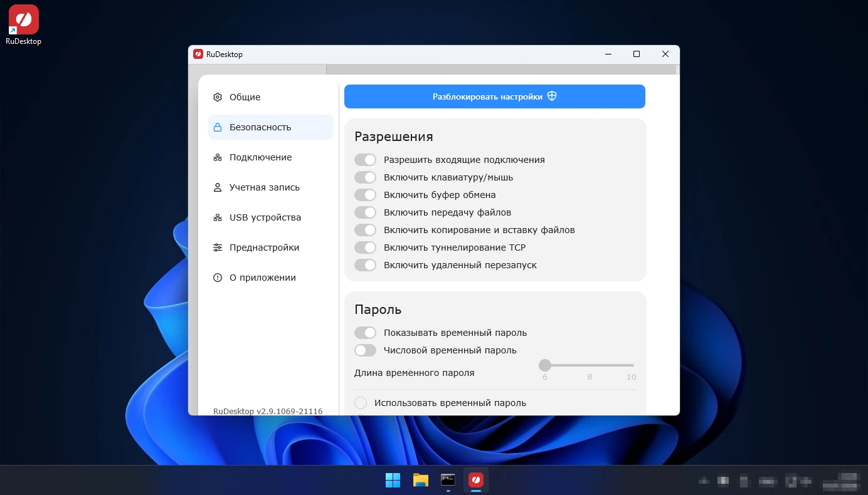Open the О приложении section
868x495 pixels.
tap(271, 278)
